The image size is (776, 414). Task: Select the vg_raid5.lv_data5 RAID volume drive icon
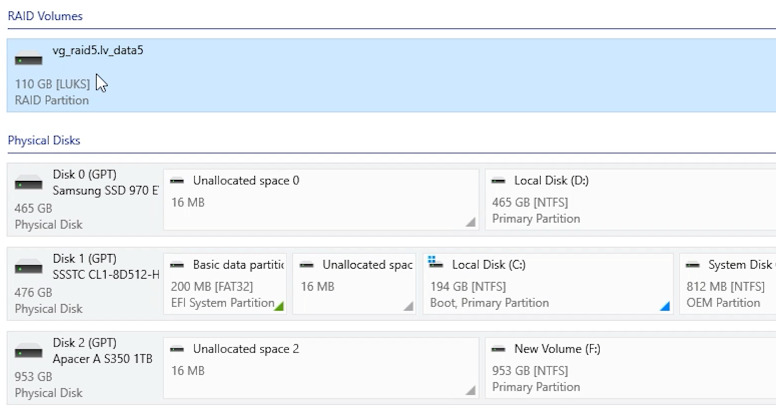tap(28, 58)
